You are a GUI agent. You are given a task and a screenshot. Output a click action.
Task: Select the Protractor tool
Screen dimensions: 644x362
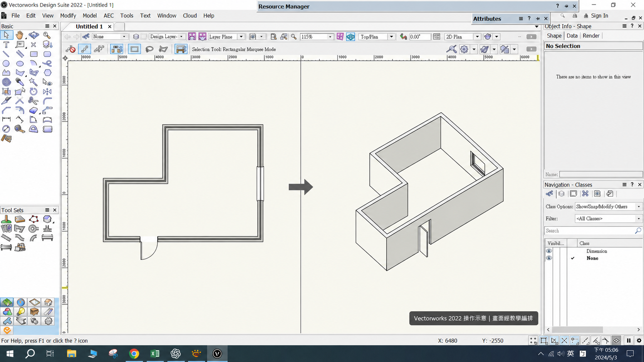tap(34, 129)
